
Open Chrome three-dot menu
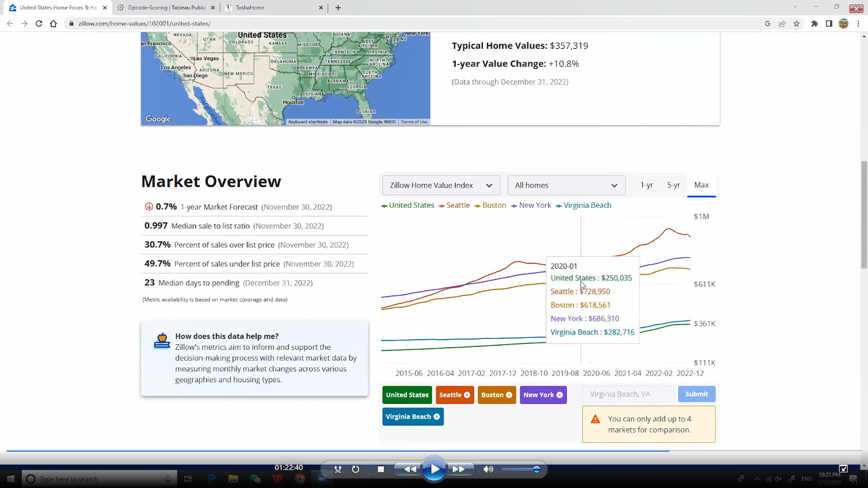click(858, 23)
